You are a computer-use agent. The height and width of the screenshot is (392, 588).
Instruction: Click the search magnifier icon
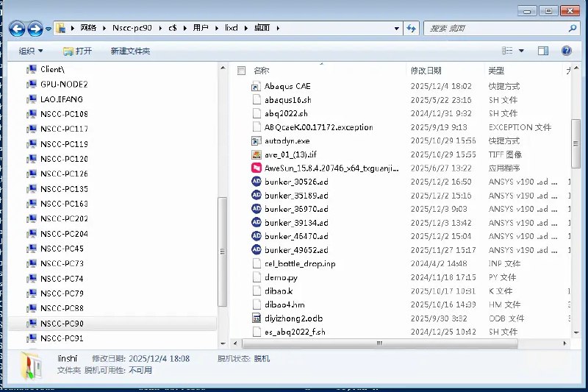[x=572, y=28]
